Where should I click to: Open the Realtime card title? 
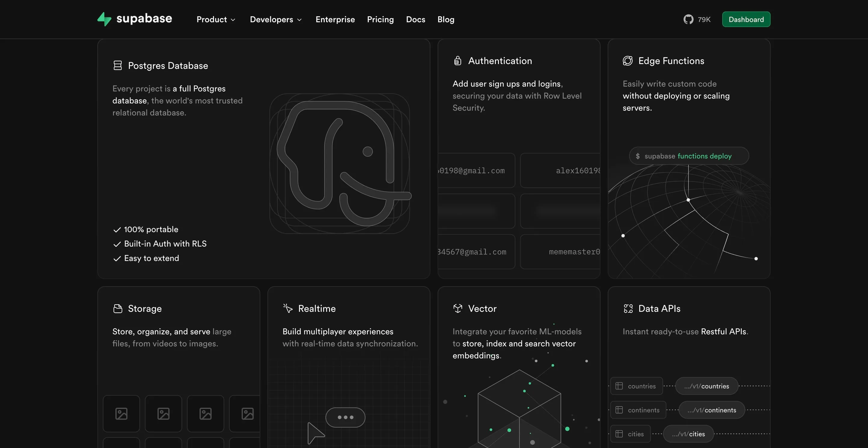(x=317, y=308)
